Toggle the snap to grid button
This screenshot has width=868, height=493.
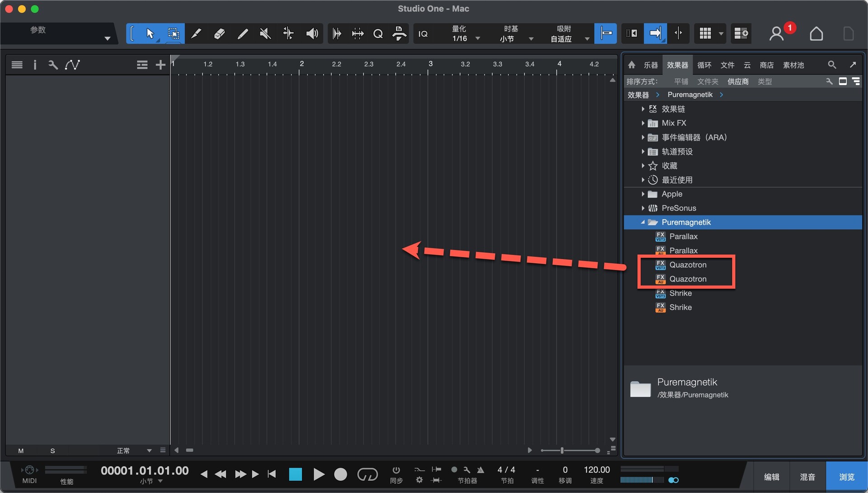click(606, 33)
